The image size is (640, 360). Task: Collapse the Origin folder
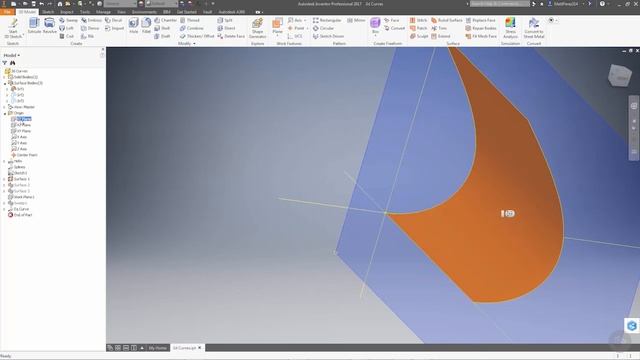point(5,113)
